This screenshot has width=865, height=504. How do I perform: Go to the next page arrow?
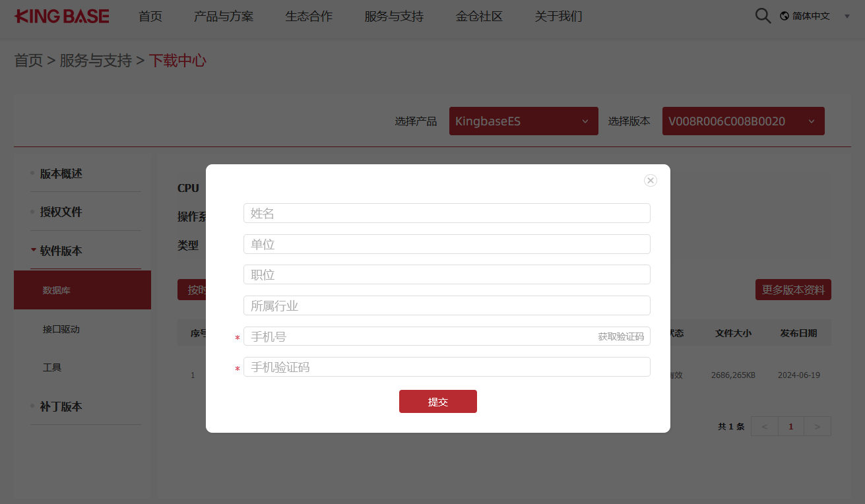tap(817, 426)
